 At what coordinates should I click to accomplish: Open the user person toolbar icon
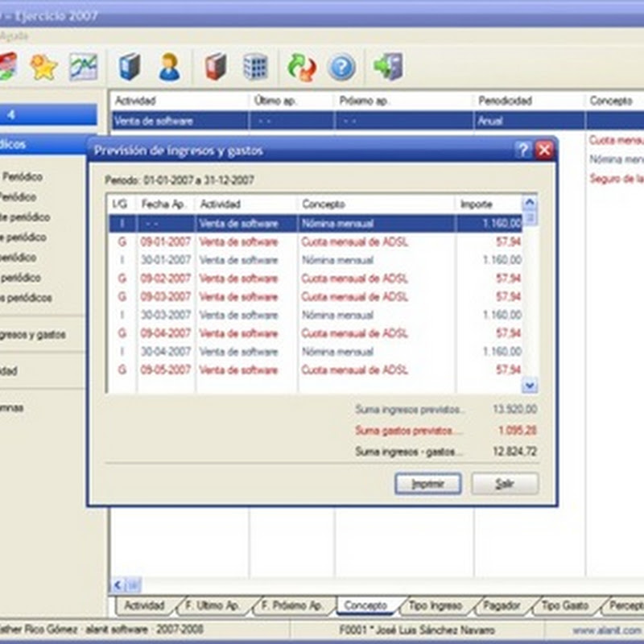[169, 67]
